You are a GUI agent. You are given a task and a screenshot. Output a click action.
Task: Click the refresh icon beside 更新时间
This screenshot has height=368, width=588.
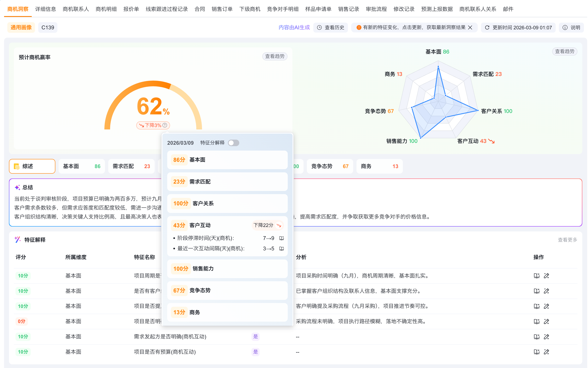(x=487, y=27)
